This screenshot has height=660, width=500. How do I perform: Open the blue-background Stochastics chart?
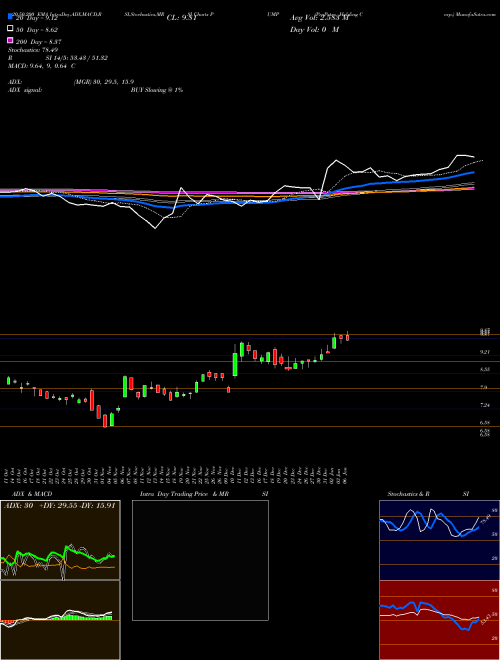439,540
